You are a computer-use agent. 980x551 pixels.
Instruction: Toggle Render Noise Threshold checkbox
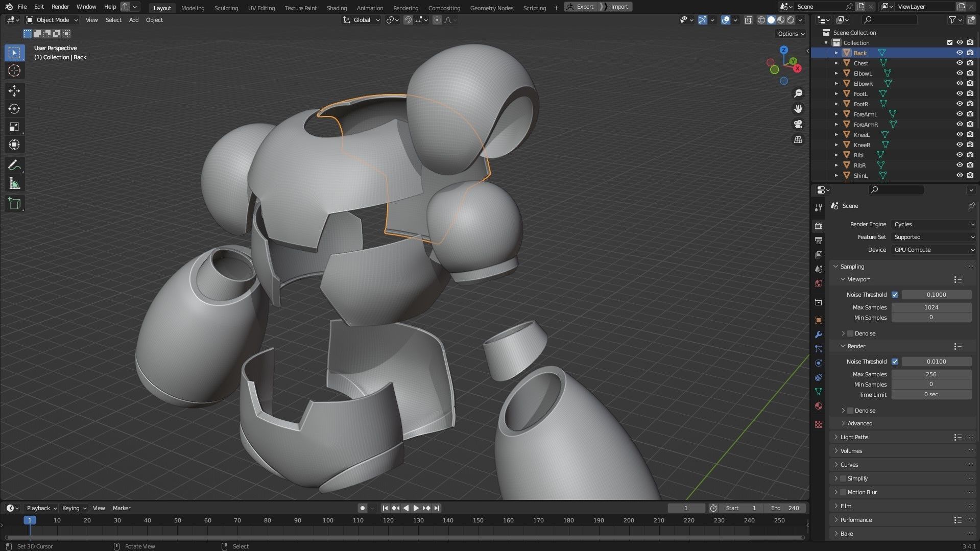pyautogui.click(x=895, y=362)
